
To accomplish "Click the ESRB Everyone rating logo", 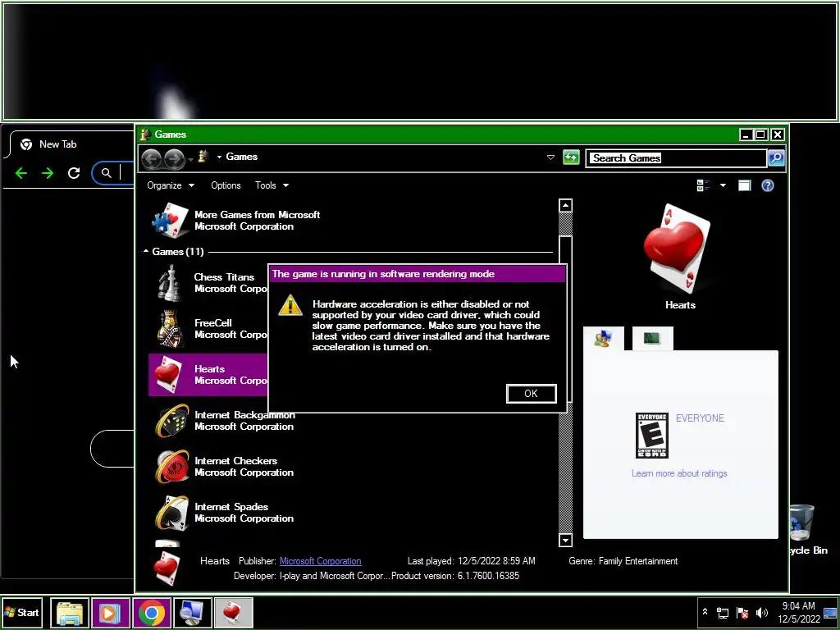I will 651,435.
